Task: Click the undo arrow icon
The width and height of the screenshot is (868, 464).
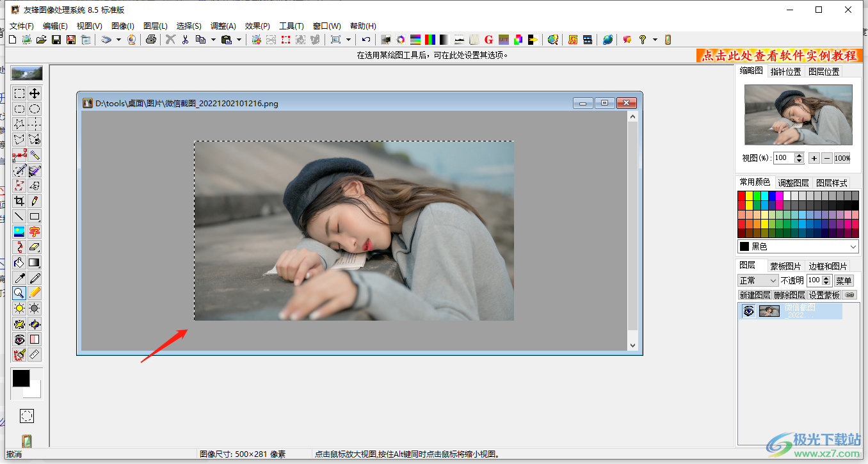Action: pyautogui.click(x=366, y=40)
